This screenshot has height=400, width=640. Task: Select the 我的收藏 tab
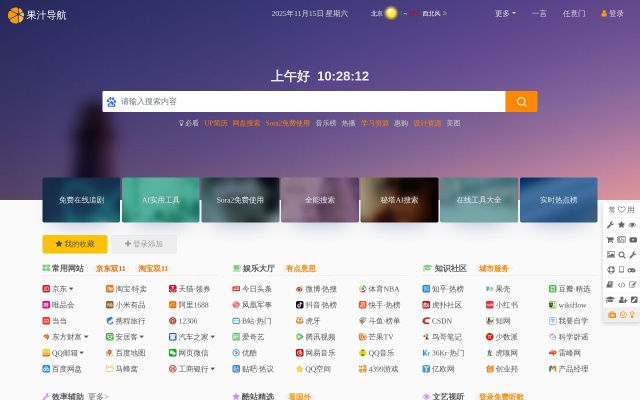click(75, 243)
